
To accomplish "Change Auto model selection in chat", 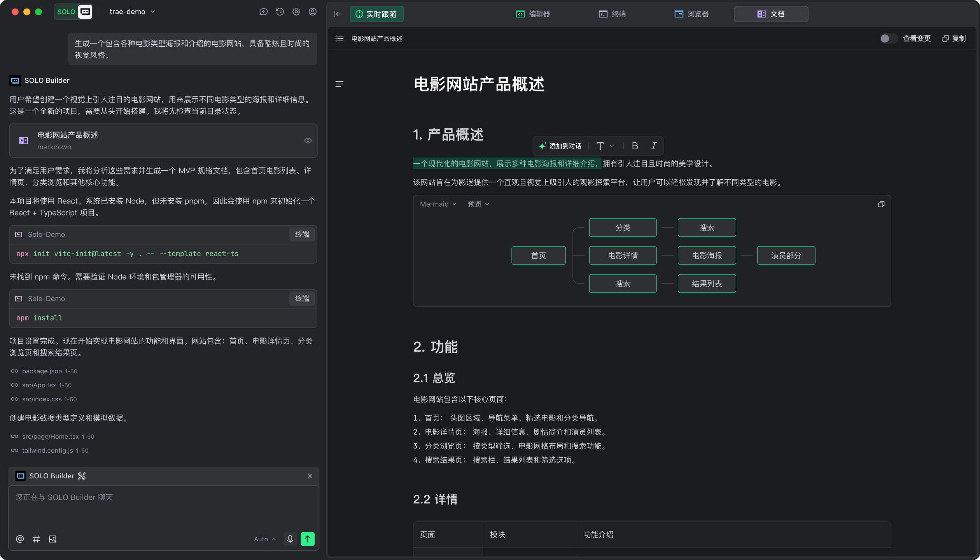I will point(264,539).
